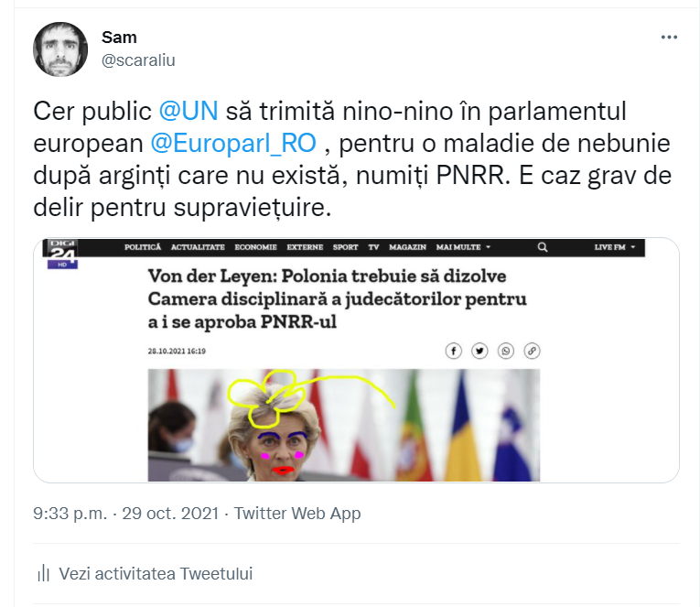
Task: Open the ECONOMIE menu item
Action: [256, 247]
